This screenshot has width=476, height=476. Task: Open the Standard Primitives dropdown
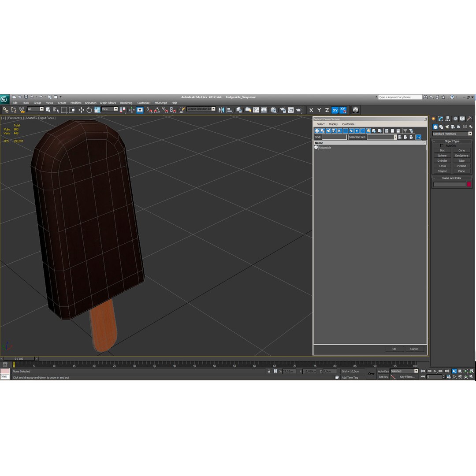(452, 134)
